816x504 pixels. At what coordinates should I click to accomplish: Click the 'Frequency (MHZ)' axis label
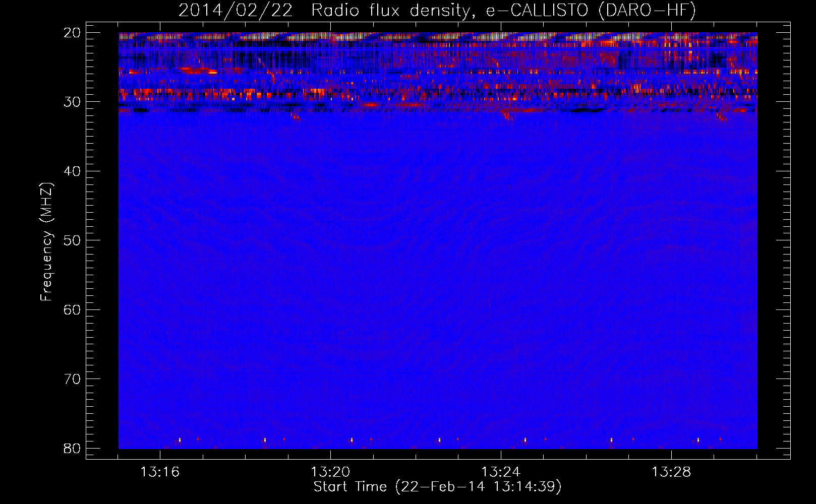(x=46, y=241)
